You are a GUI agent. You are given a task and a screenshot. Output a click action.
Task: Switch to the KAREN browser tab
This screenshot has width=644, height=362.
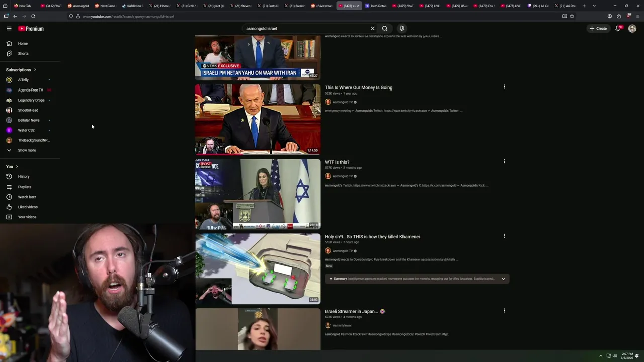[x=132, y=6]
